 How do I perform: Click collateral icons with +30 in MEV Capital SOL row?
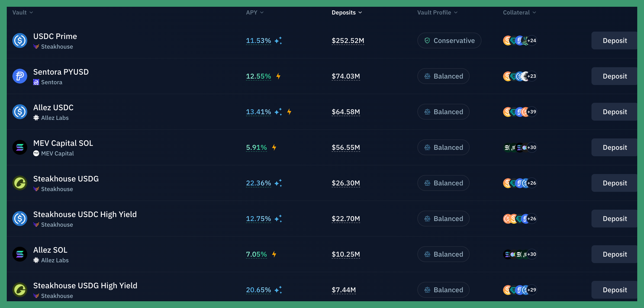tap(520, 148)
